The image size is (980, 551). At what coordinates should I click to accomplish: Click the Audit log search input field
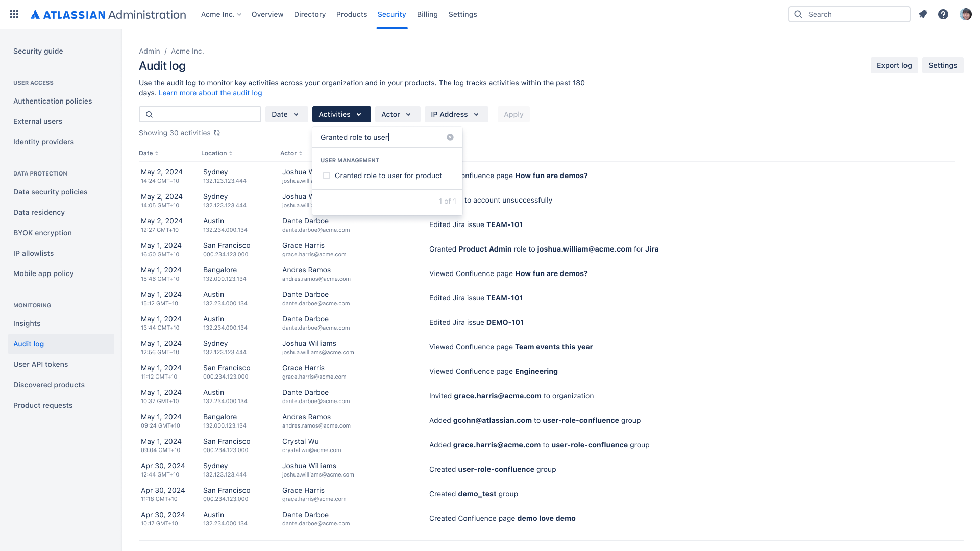(x=200, y=114)
